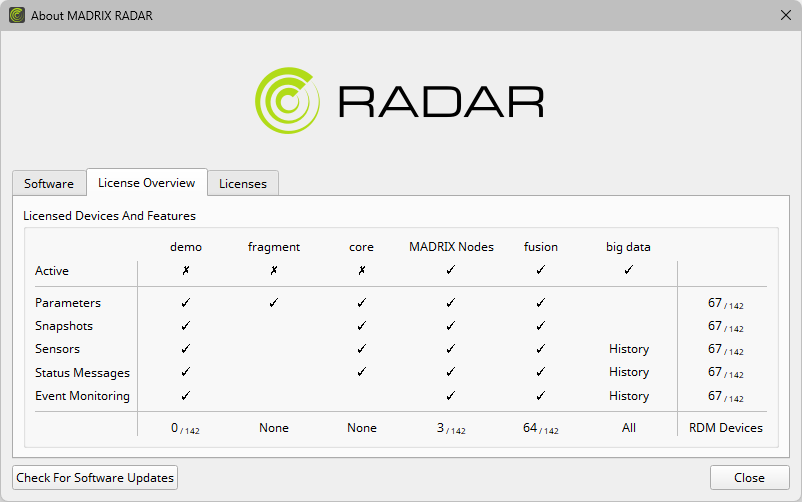Image resolution: width=802 pixels, height=502 pixels.
Task: Click demo checkmark in Parameters row
Action: pos(186,302)
